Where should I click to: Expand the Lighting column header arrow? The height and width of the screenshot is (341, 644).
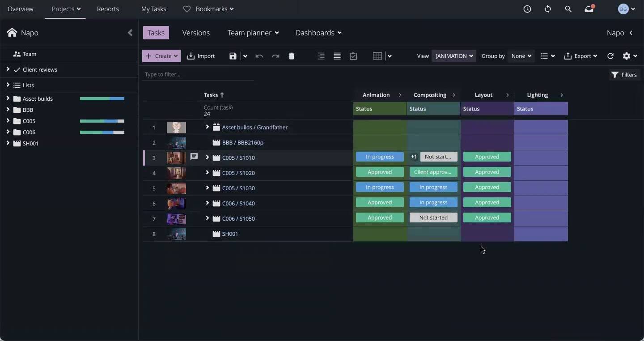coord(562,95)
